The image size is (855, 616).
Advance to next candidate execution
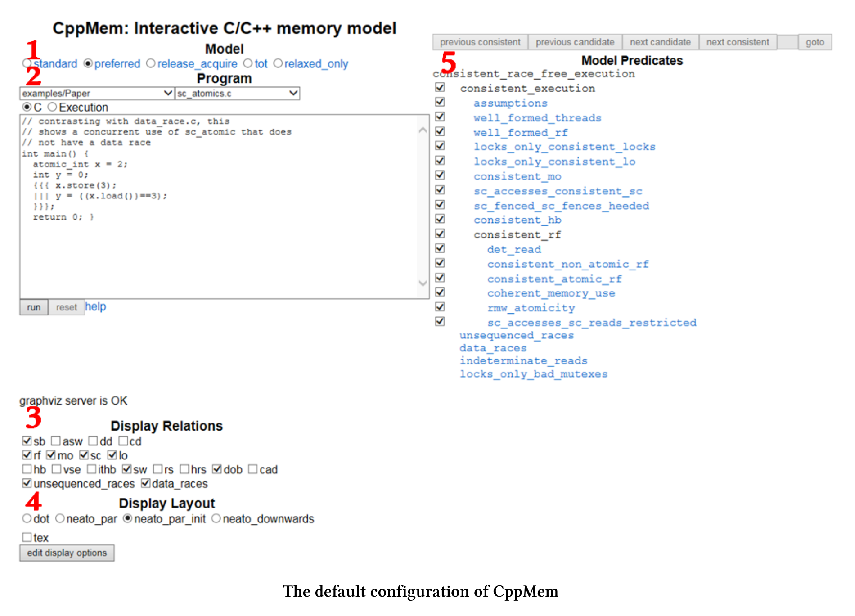coord(660,42)
